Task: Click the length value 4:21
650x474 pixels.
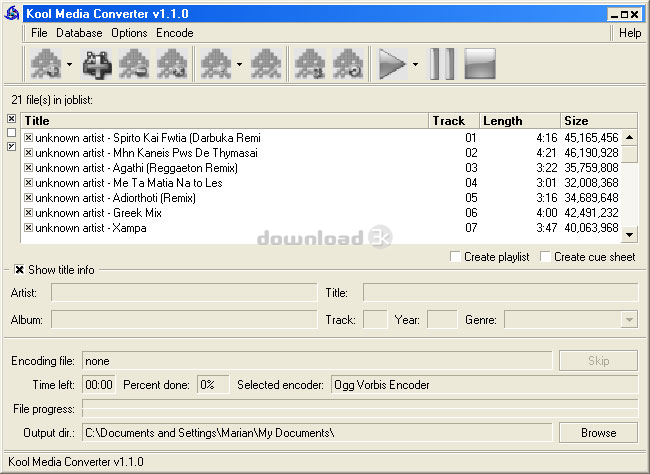Action: 546,153
